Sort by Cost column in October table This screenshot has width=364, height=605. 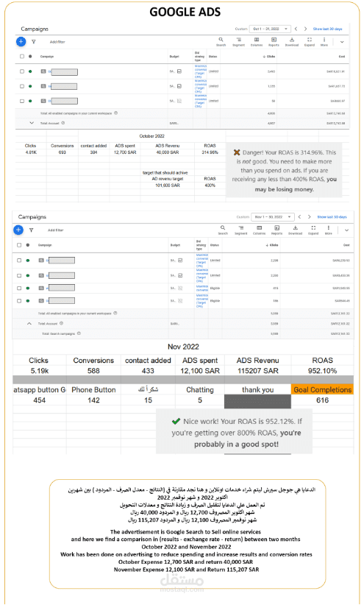pyautogui.click(x=342, y=57)
